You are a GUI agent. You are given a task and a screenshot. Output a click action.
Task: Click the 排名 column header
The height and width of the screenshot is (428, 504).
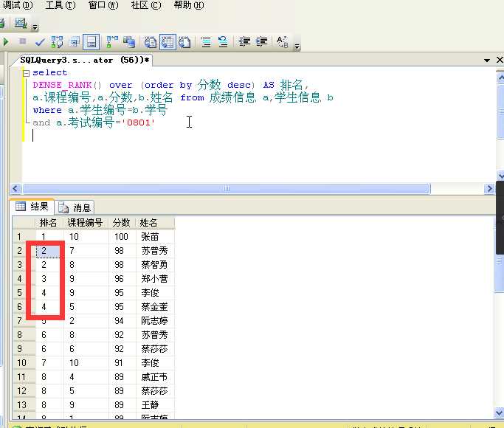(49, 223)
